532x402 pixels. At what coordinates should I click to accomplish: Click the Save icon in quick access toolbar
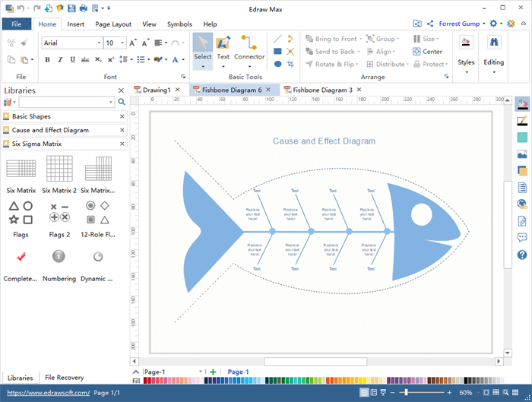pos(71,8)
